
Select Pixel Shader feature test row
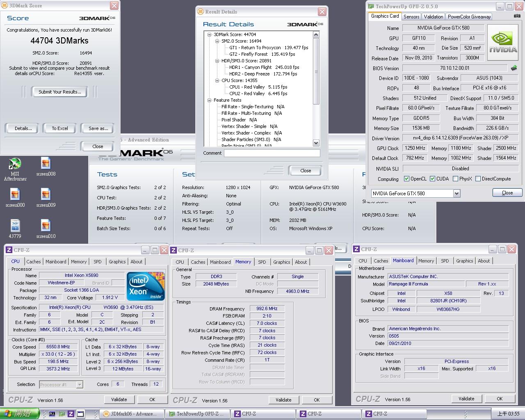(x=239, y=120)
